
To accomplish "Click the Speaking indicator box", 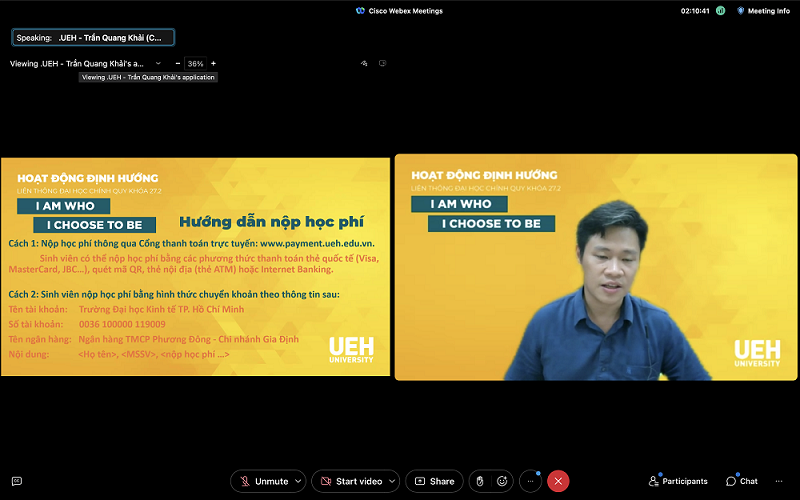I will click(x=93, y=37).
